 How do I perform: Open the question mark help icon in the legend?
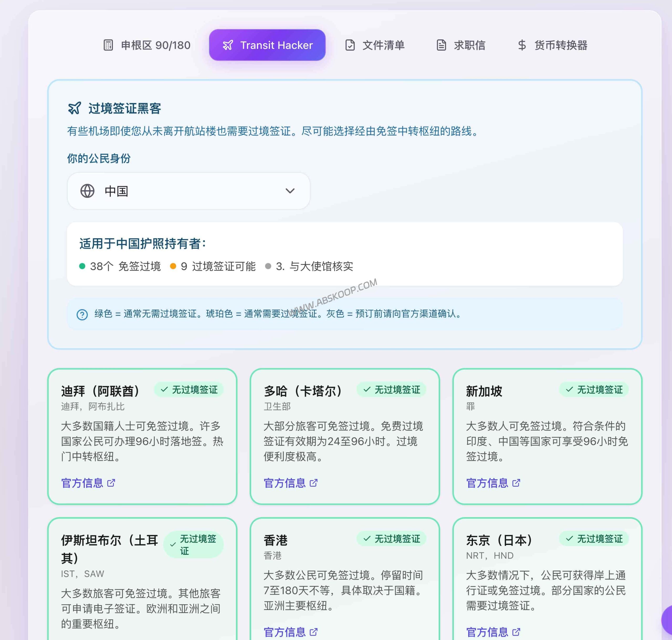(82, 314)
